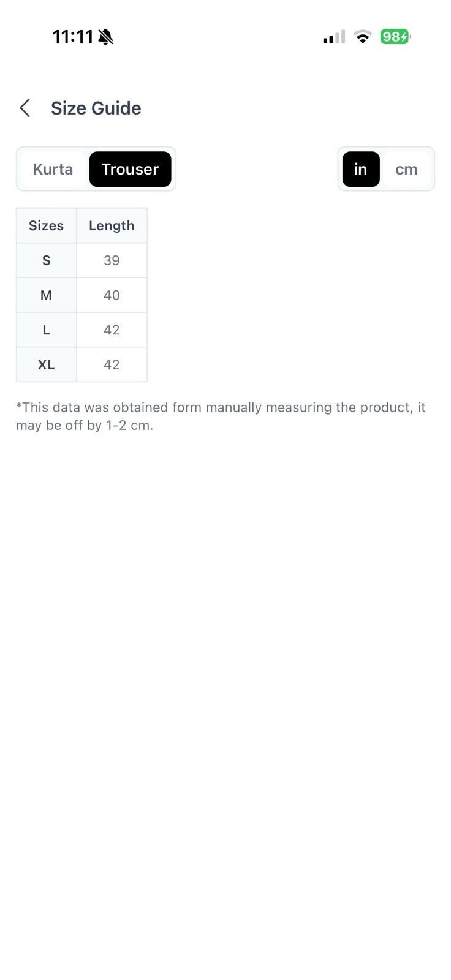Switch units to cm
Viewport: 451px width, 980px height.
point(406,169)
